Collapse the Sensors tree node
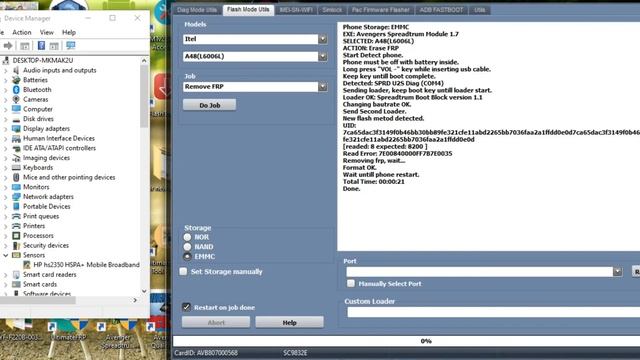 pos(6,255)
